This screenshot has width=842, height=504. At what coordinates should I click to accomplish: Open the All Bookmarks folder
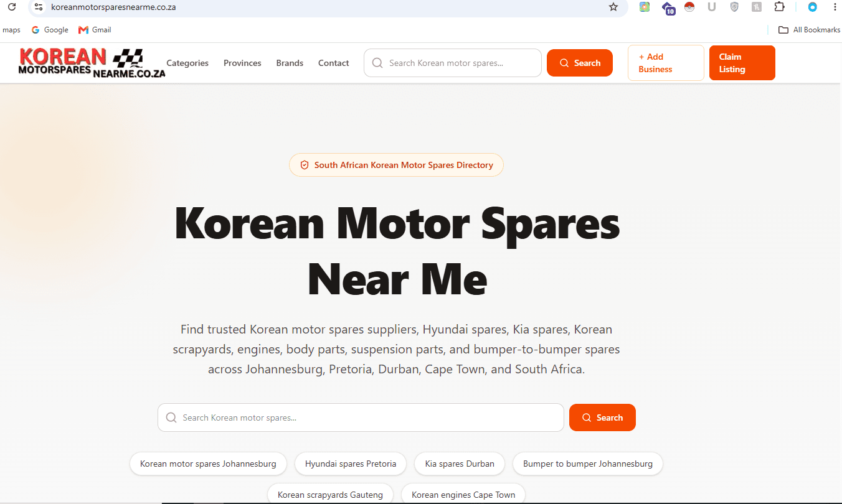[809, 30]
